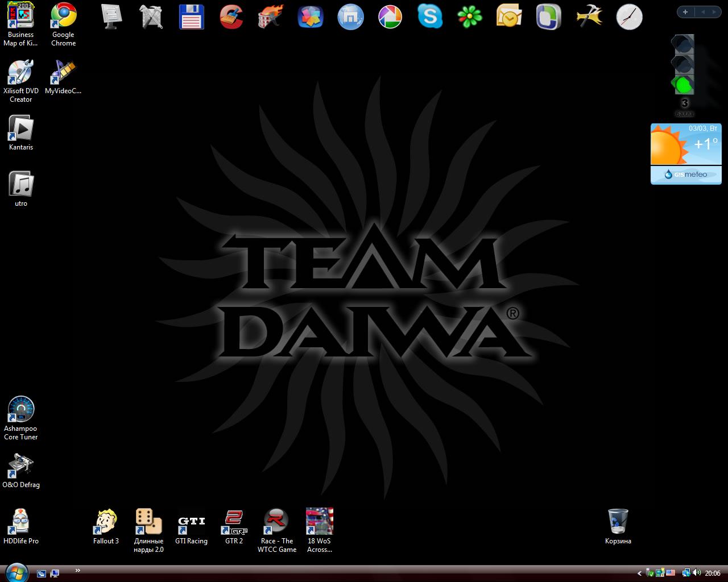Launch GTR 2 game shortcut
This screenshot has height=582, width=728.
(x=234, y=522)
